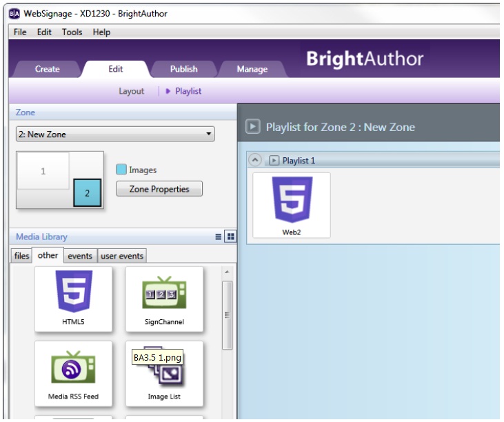Screen dimensions: 504x422
Task: Select zone 2 in the layout preview
Action: [87, 193]
